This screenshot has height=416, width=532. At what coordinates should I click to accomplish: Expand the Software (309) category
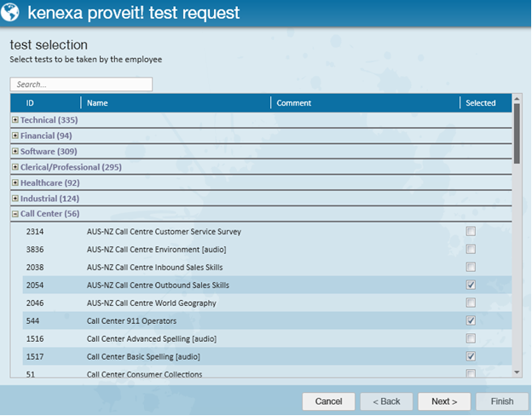point(15,152)
